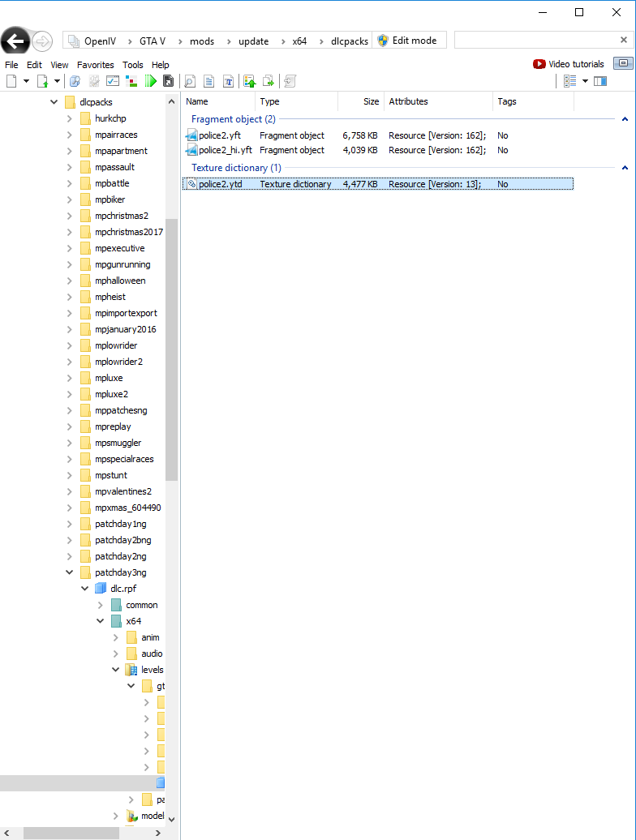This screenshot has width=636, height=840.
Task: Open the Edit menu
Action: point(34,65)
